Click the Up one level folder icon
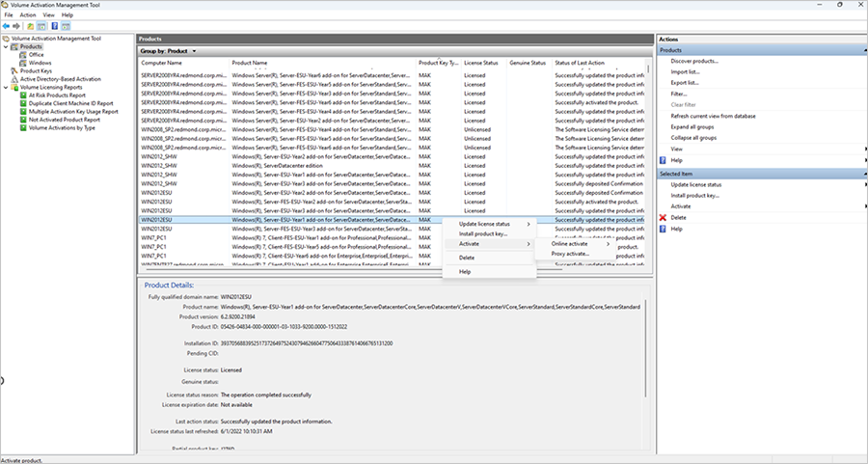 tap(31, 26)
